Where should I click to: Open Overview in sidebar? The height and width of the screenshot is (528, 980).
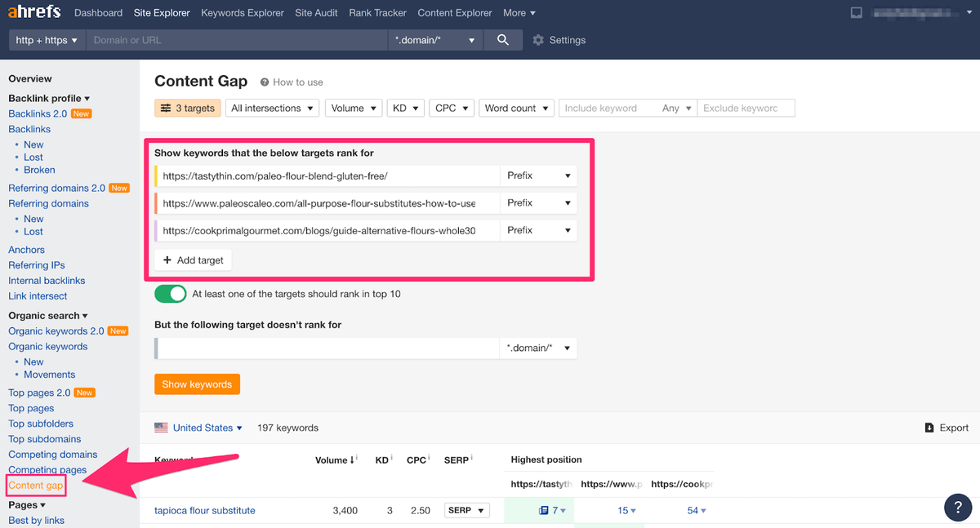pos(30,79)
